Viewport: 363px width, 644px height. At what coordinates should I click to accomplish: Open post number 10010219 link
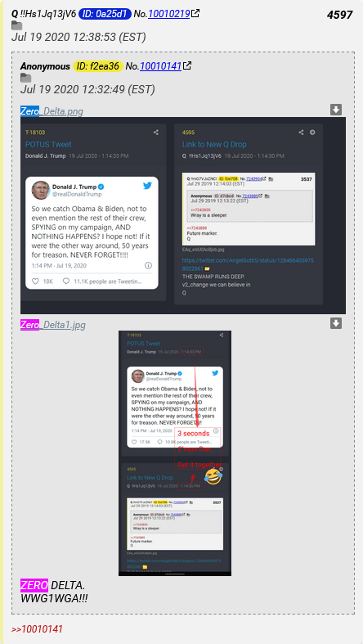tap(168, 14)
